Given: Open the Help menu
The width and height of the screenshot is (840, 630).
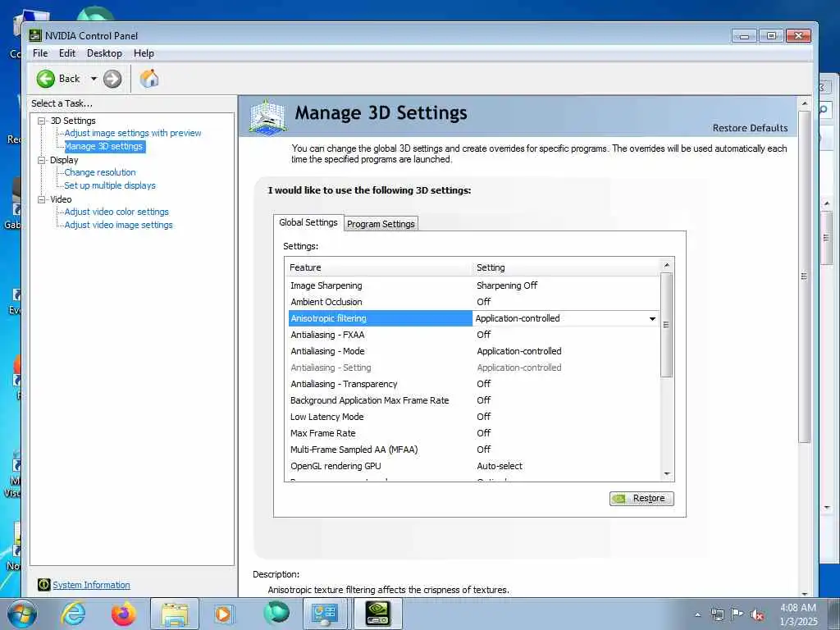Looking at the screenshot, I should tap(144, 53).
